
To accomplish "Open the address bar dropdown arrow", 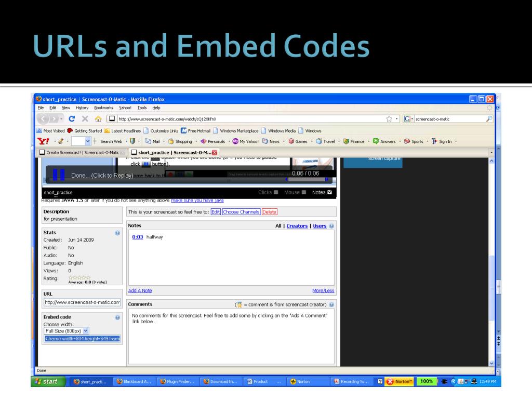I will (396, 119).
